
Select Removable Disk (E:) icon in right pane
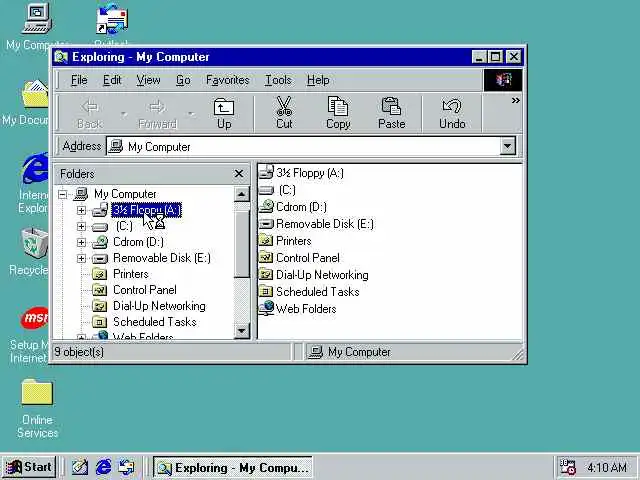(266, 224)
